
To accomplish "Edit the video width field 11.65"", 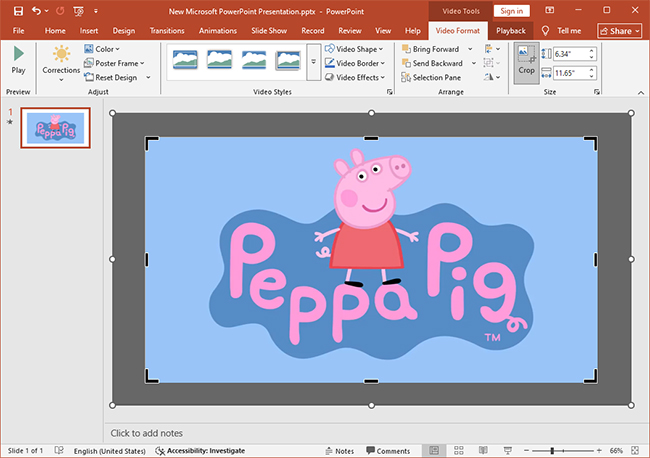I will (x=570, y=73).
